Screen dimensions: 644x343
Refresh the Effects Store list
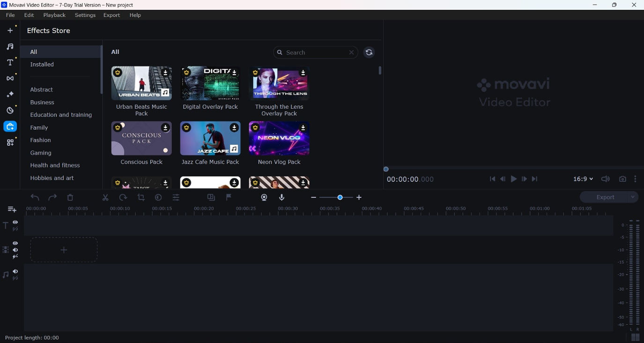pyautogui.click(x=369, y=52)
